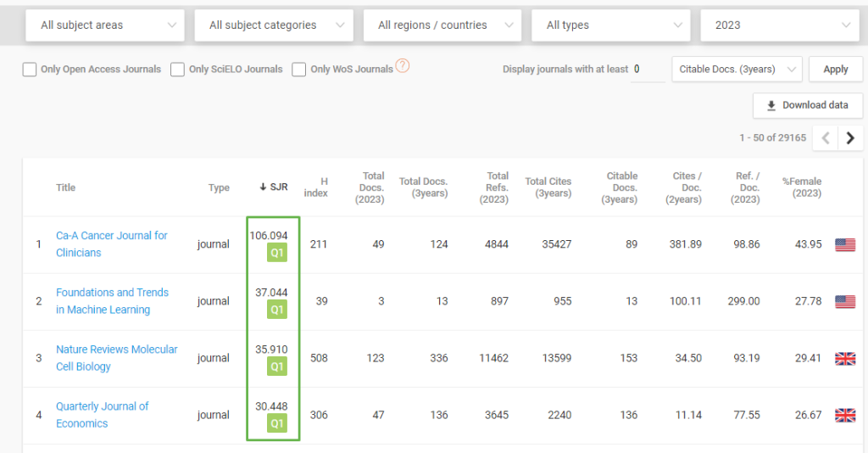The height and width of the screenshot is (453, 868).
Task: Click the total refs value 3645
Action: (x=497, y=415)
